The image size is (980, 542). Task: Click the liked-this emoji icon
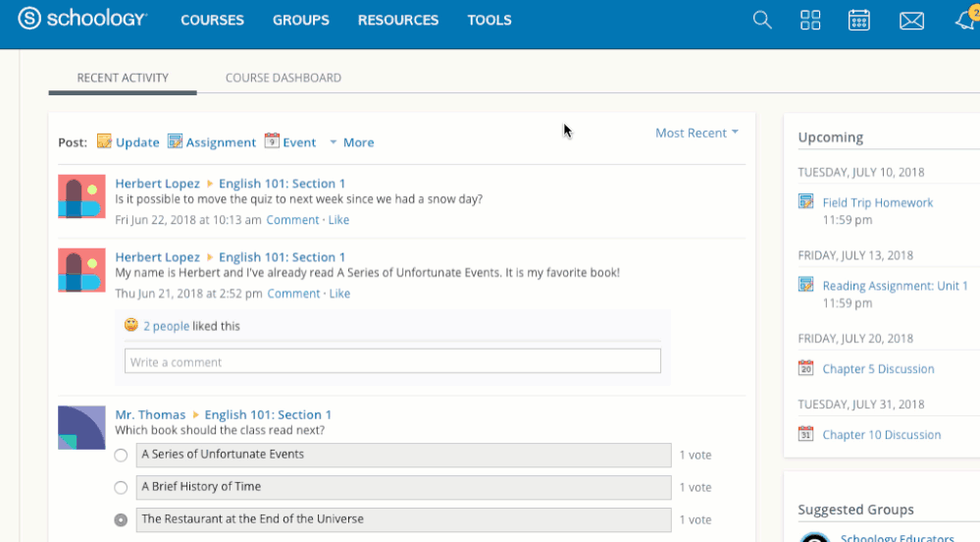130,325
